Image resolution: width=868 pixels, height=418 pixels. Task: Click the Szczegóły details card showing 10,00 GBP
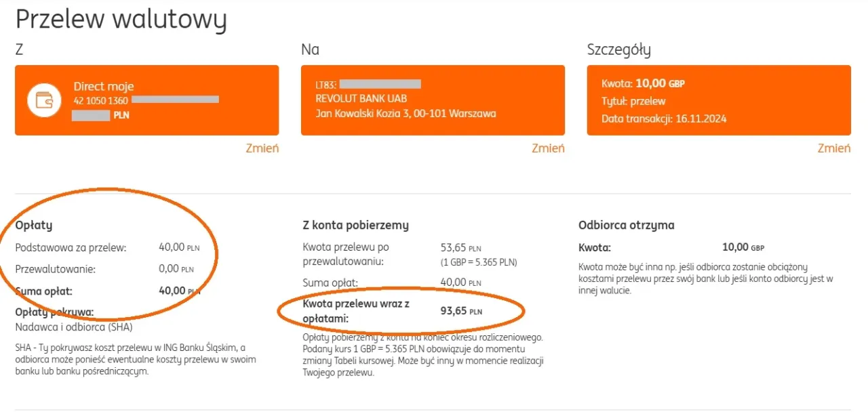pyautogui.click(x=718, y=100)
